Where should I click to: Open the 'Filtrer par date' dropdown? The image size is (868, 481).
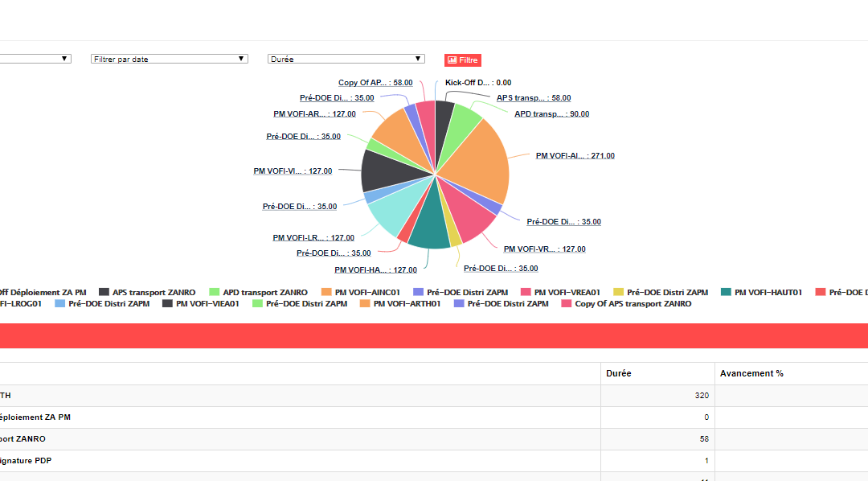coord(170,59)
